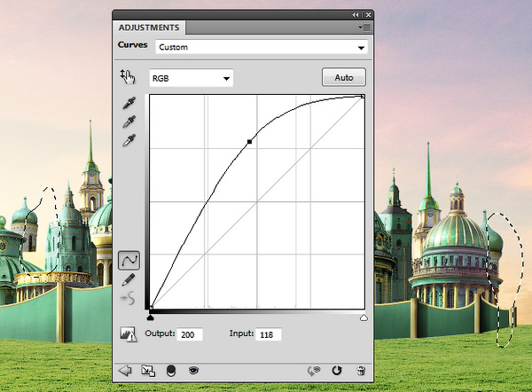Select the pencil draw-curve tool
Screen dimensions: 532x392
click(129, 279)
